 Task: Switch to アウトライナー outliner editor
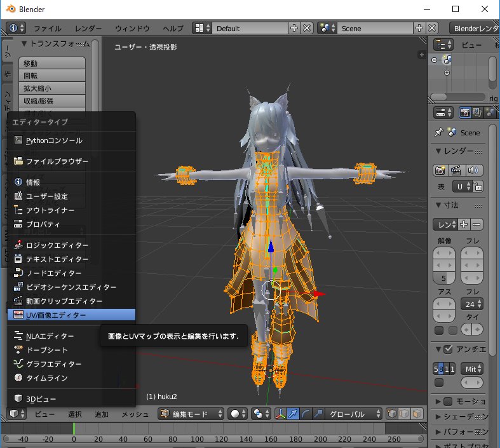point(71,210)
